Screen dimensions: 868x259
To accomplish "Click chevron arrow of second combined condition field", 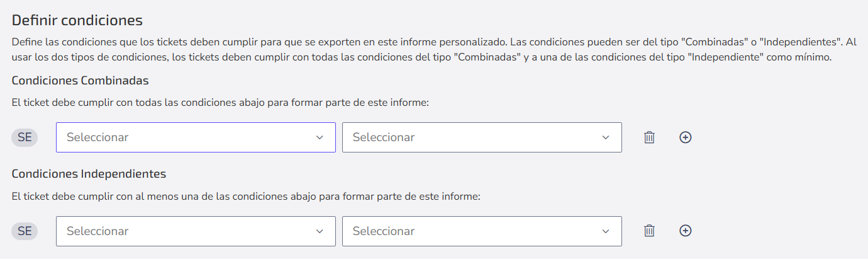I will point(606,137).
